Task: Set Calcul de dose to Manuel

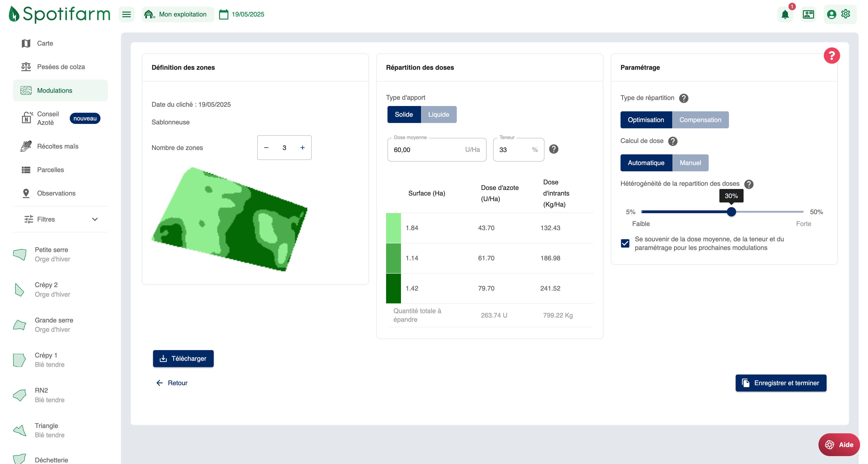Action: pyautogui.click(x=690, y=163)
